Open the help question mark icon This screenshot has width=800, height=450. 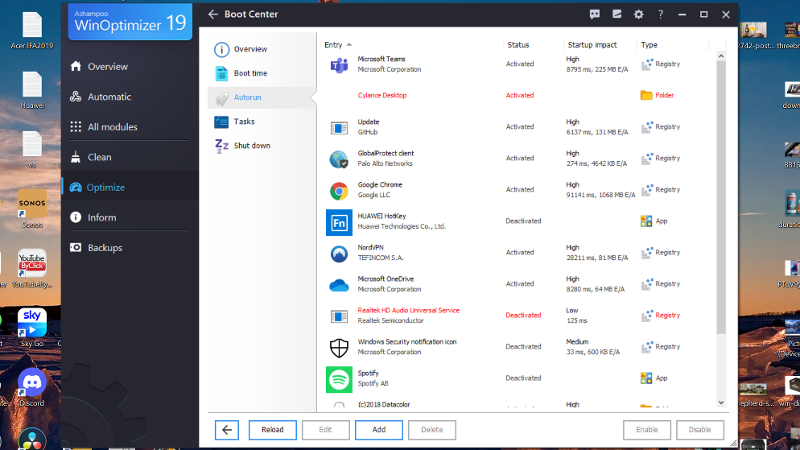[x=661, y=14]
